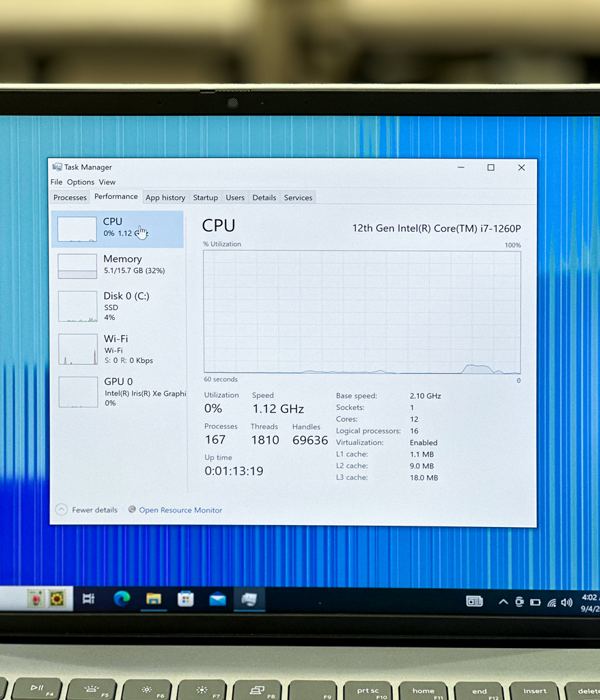Click the Up time value 0:01:13:19
Viewport: 600px width, 700px height.
tap(234, 470)
